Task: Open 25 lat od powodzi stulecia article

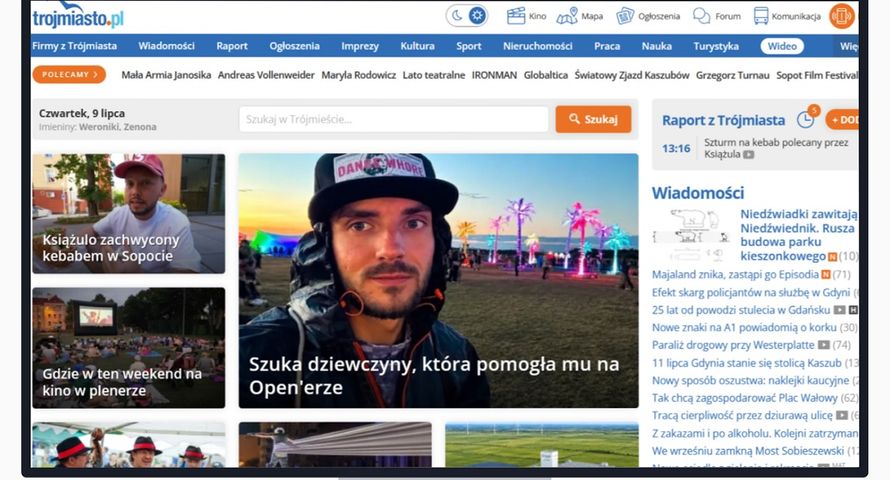Action: 741,310
